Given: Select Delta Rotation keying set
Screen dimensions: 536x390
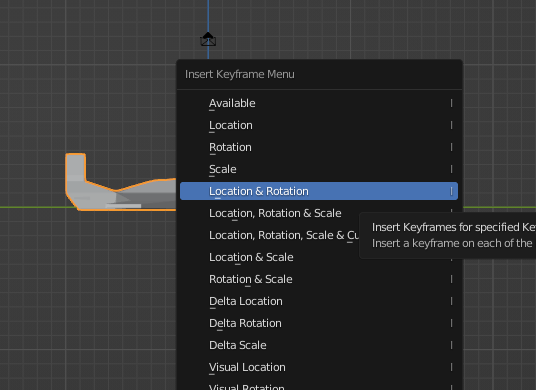Looking at the screenshot, I should [319, 323].
